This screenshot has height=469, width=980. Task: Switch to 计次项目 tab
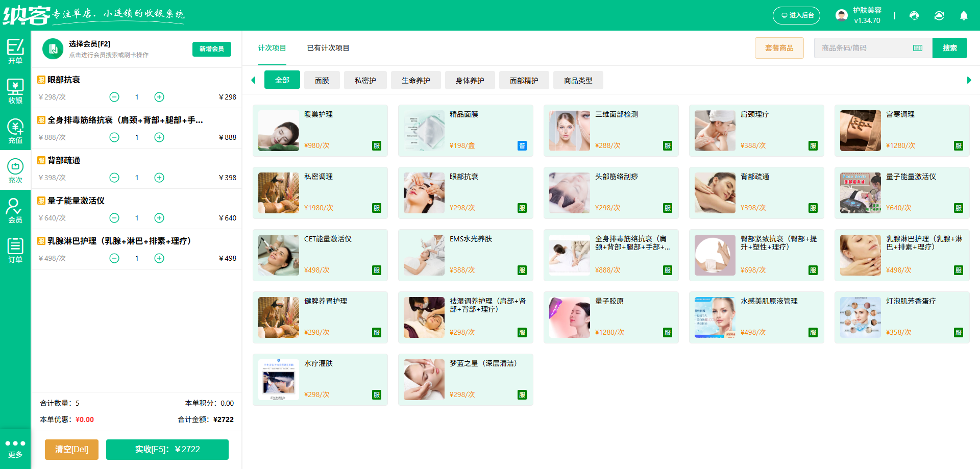(x=272, y=48)
